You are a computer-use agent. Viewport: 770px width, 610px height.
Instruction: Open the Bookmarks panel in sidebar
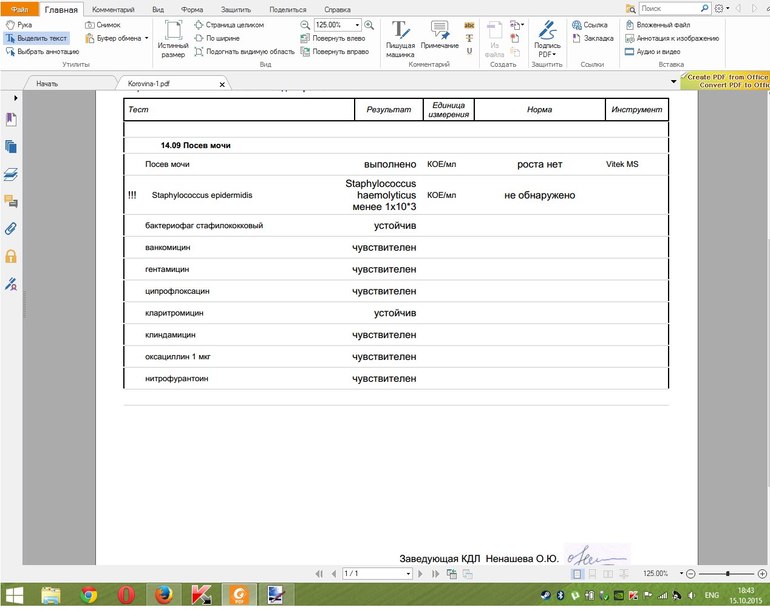[x=11, y=120]
